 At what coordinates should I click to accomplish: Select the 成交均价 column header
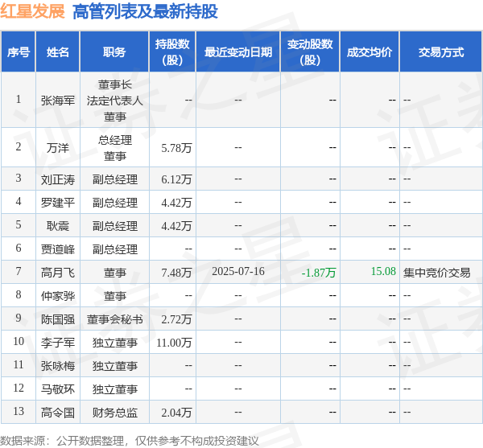[369, 52]
